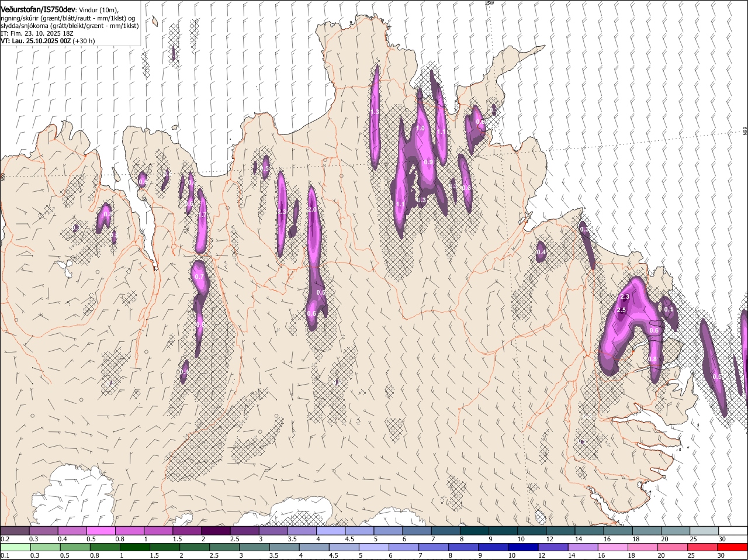Screen dimensions: 748x560
Task: Click the "2.5" precipitation value on the map
Action: coord(621,310)
